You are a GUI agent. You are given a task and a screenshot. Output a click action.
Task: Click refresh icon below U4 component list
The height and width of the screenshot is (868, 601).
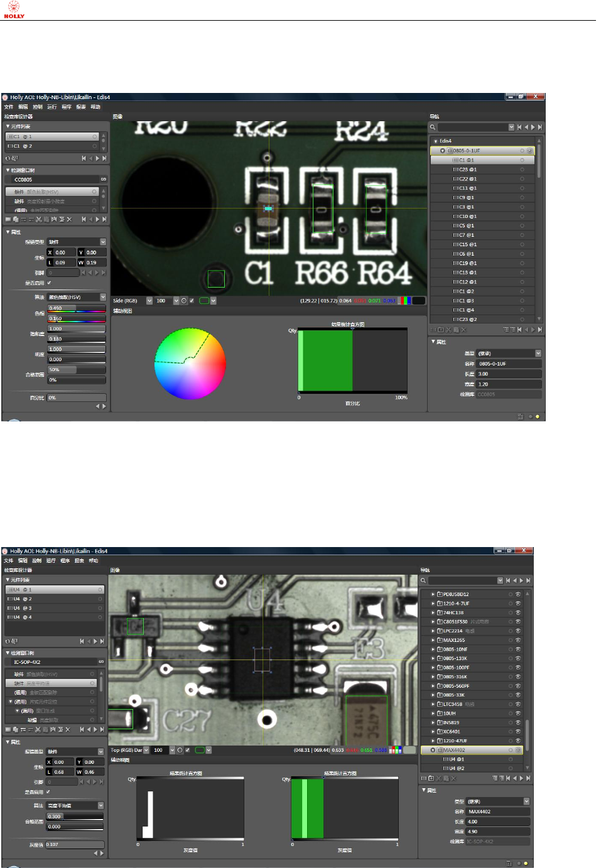pyautogui.click(x=8, y=641)
